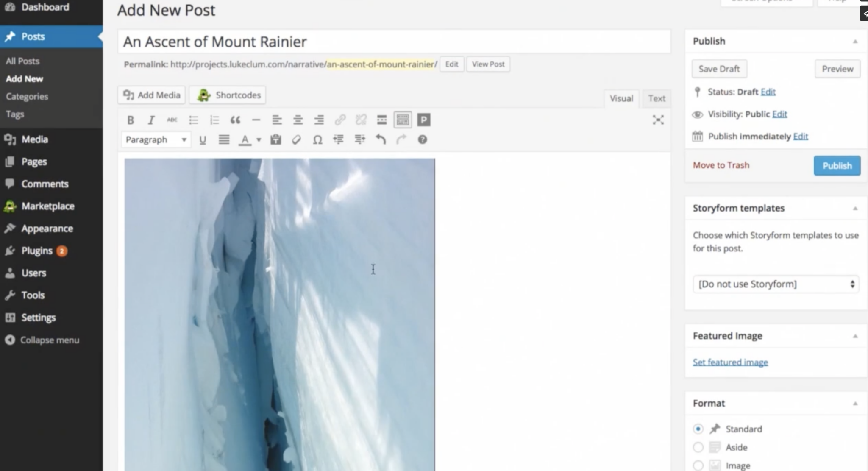
Task: Switch to the Text editing tab
Action: coord(656,98)
